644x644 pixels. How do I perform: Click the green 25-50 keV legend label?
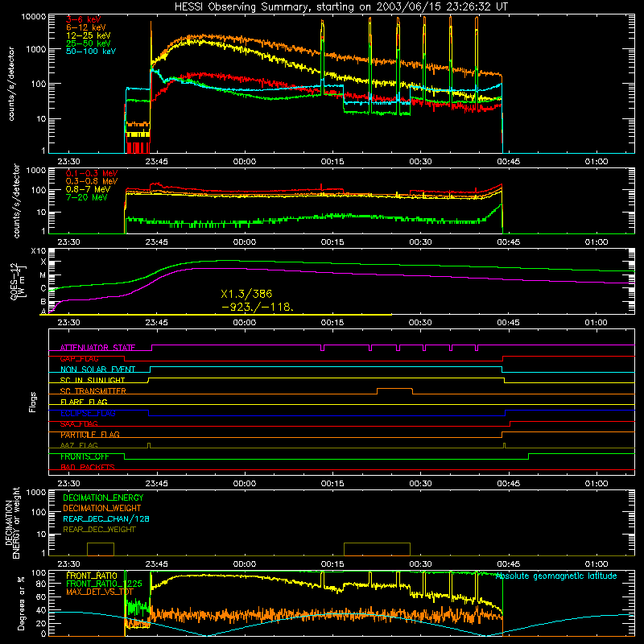(88, 43)
